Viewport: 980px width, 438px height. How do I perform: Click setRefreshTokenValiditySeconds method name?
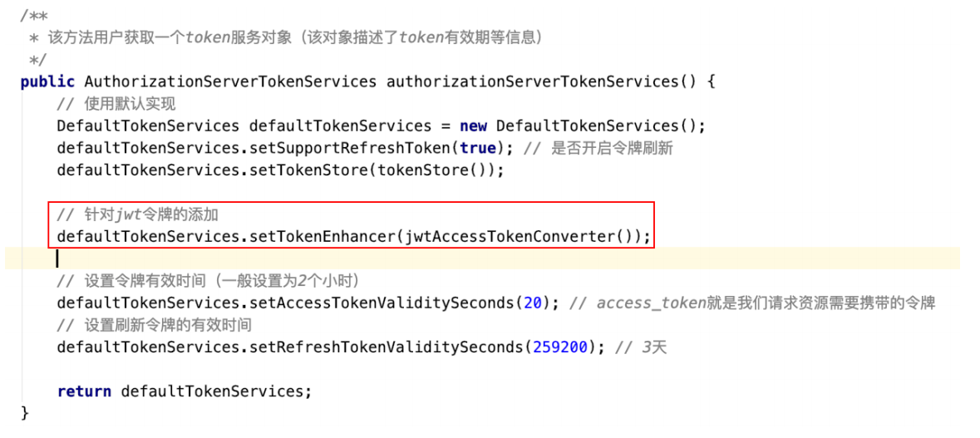387,347
